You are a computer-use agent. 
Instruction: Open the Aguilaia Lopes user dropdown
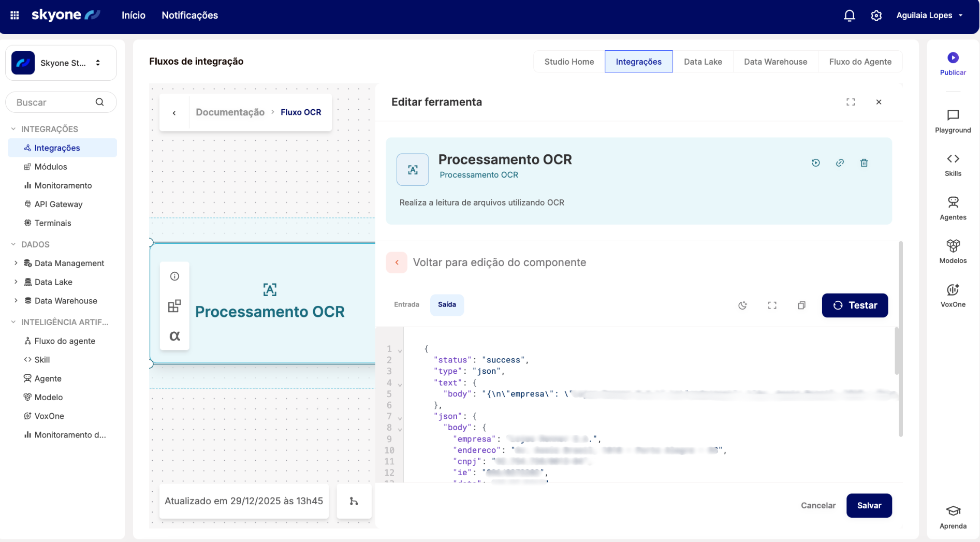(x=929, y=16)
